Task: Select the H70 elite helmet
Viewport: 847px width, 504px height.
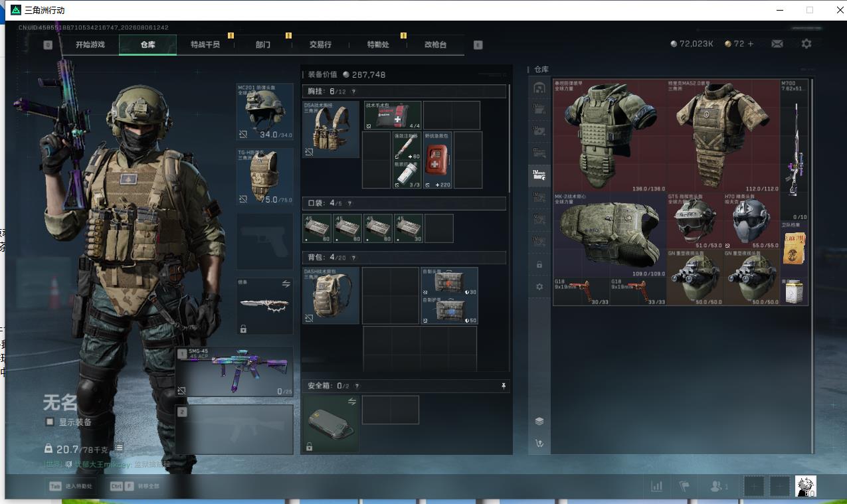Action: pos(752,221)
